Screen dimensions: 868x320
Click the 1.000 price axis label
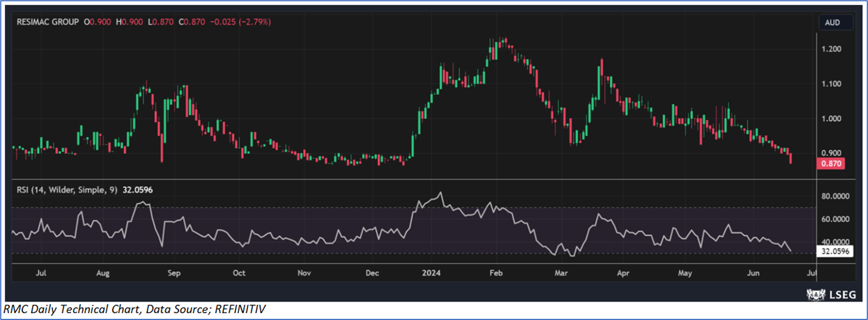click(x=832, y=118)
